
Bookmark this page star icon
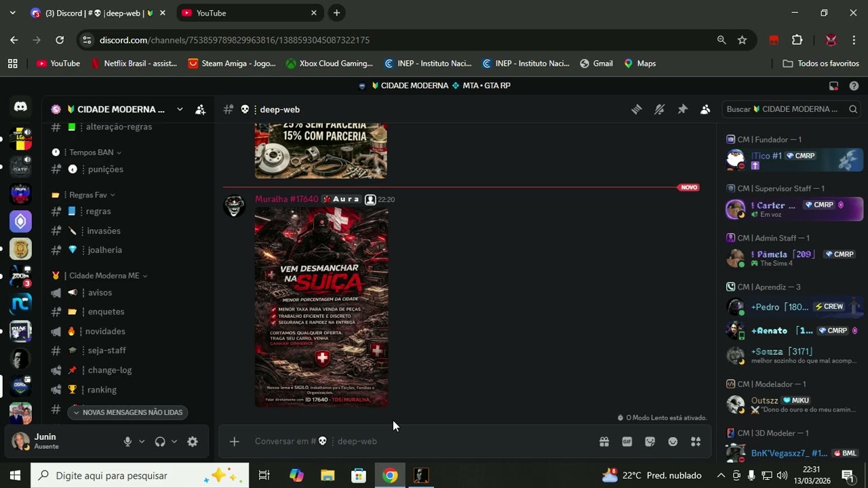742,40
